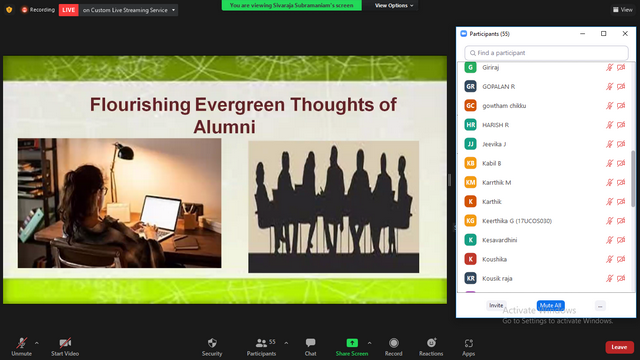640x360 pixels.
Task: Click the panel divider handle beside the slide
Action: pyautogui.click(x=450, y=180)
